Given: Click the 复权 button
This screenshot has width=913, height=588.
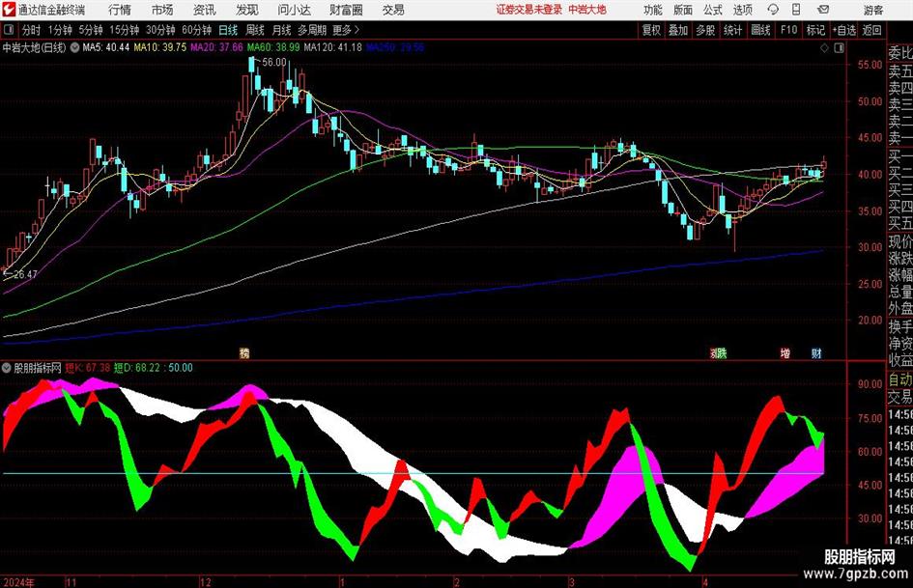Looking at the screenshot, I should point(651,30).
